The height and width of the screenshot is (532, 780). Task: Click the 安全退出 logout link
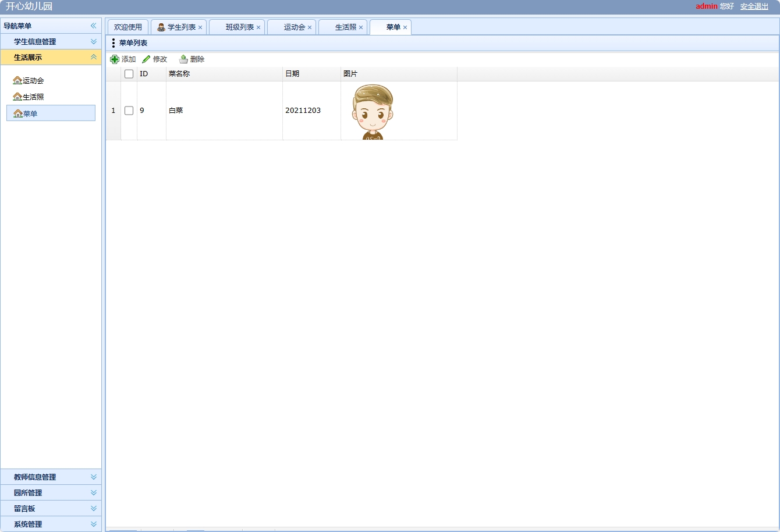coord(754,6)
